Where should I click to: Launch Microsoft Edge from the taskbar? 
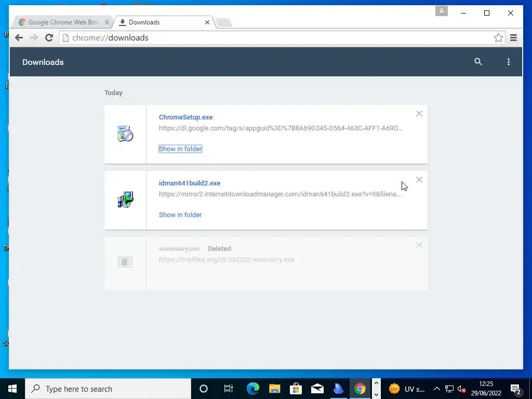(x=253, y=389)
